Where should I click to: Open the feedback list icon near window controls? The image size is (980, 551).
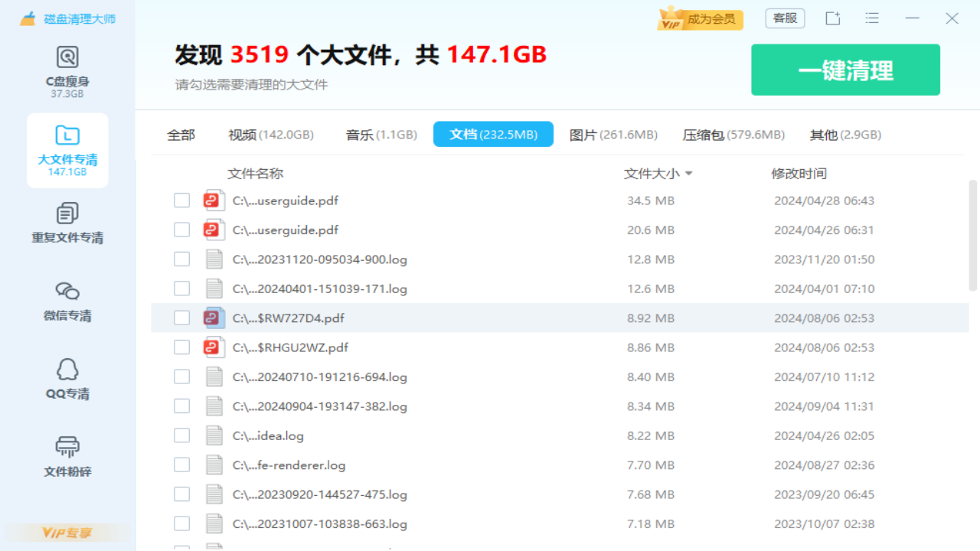point(872,18)
